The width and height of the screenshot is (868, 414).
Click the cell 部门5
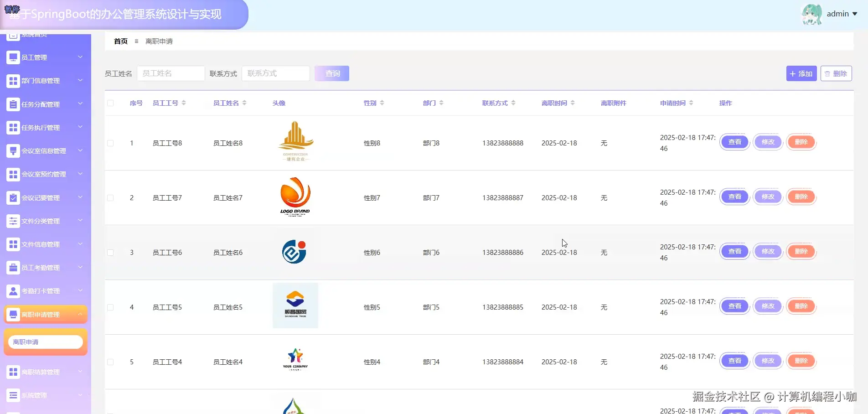pos(431,307)
